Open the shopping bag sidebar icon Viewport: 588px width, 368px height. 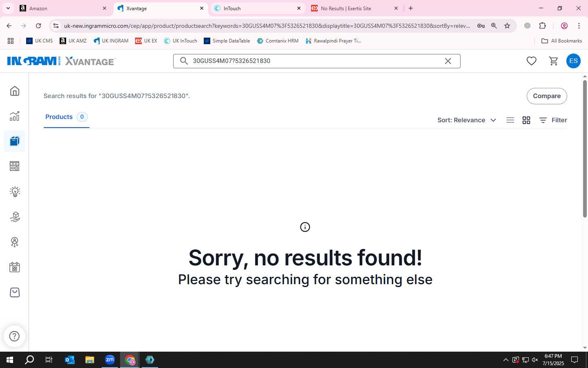pos(15,292)
